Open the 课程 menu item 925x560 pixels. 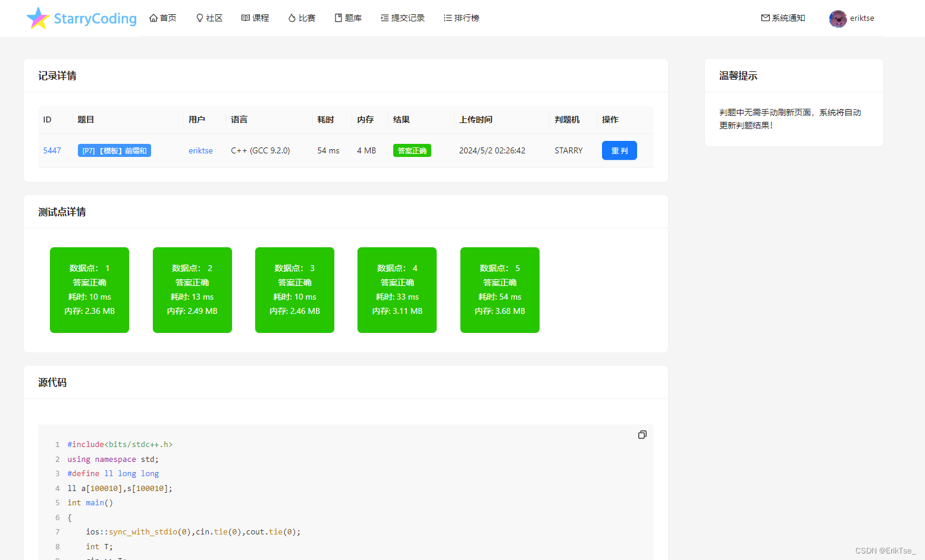(261, 18)
